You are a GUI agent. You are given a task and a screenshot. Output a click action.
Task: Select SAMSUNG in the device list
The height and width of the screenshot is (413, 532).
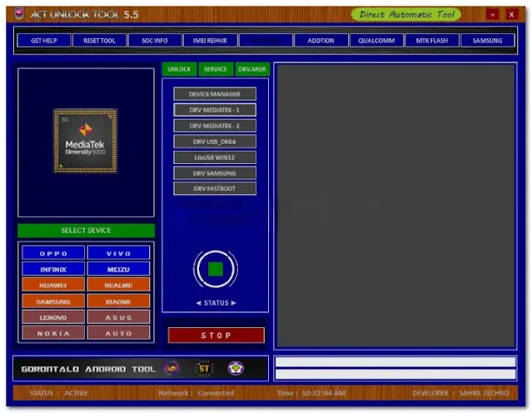[53, 301]
